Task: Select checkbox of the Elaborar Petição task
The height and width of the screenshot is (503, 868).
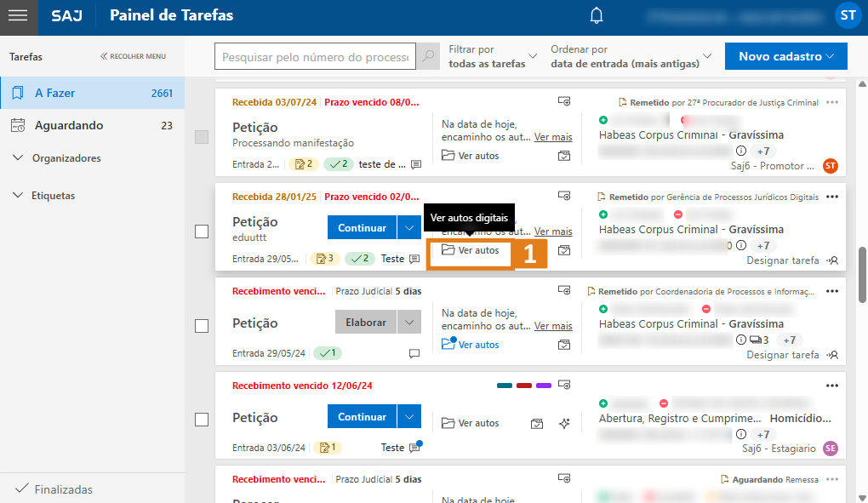Action: (x=202, y=326)
